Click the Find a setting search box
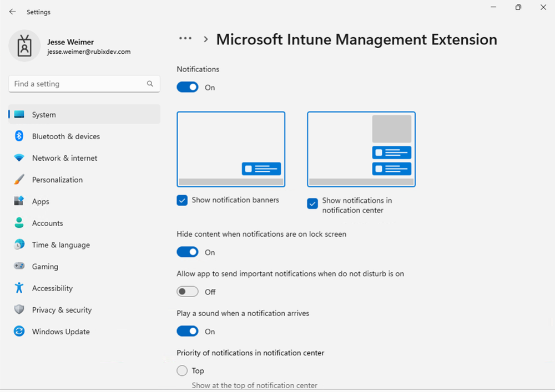Screen dimensions: 555x392 [84, 84]
